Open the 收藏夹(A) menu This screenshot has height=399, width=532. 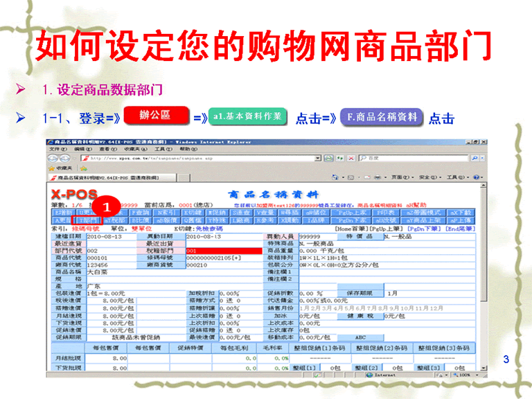pyautogui.click(x=135, y=150)
